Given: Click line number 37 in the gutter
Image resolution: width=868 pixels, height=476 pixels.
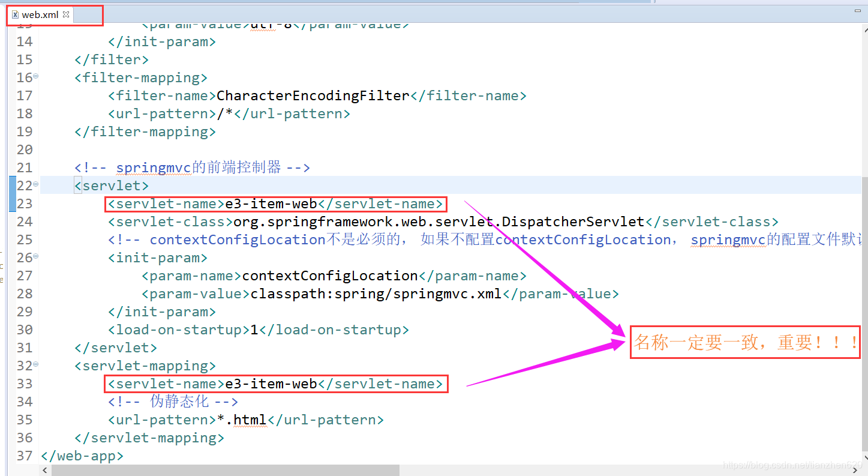Looking at the screenshot, I should (x=25, y=456).
